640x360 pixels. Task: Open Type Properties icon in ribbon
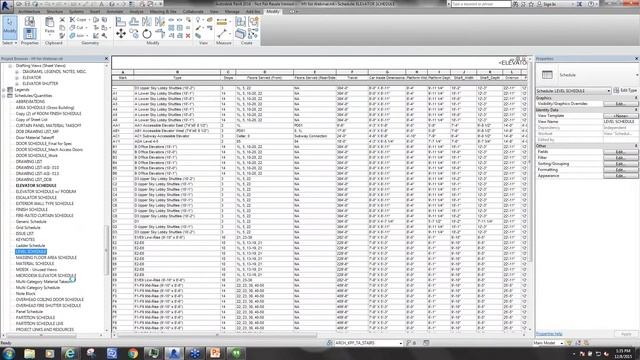pyautogui.click(x=29, y=22)
